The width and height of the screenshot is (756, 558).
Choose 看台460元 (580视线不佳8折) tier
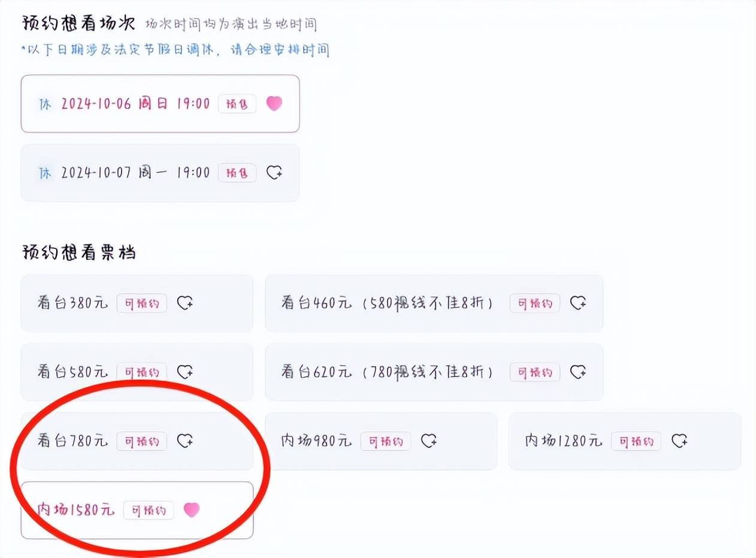point(434,303)
